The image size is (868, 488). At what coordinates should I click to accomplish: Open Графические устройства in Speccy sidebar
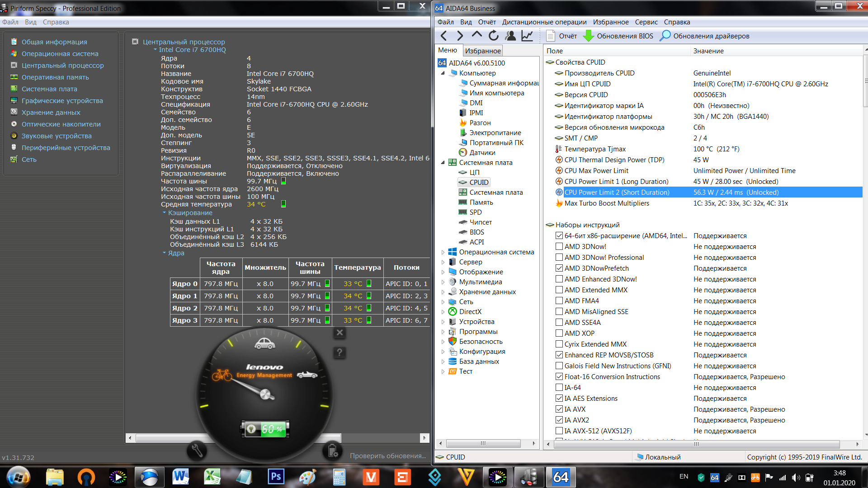62,101
